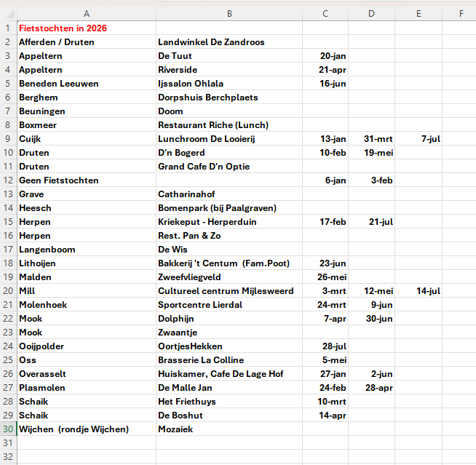This screenshot has height=465, width=476.
Task: Click cell 'Beneden Leeuwen'
Action: [x=87, y=84]
